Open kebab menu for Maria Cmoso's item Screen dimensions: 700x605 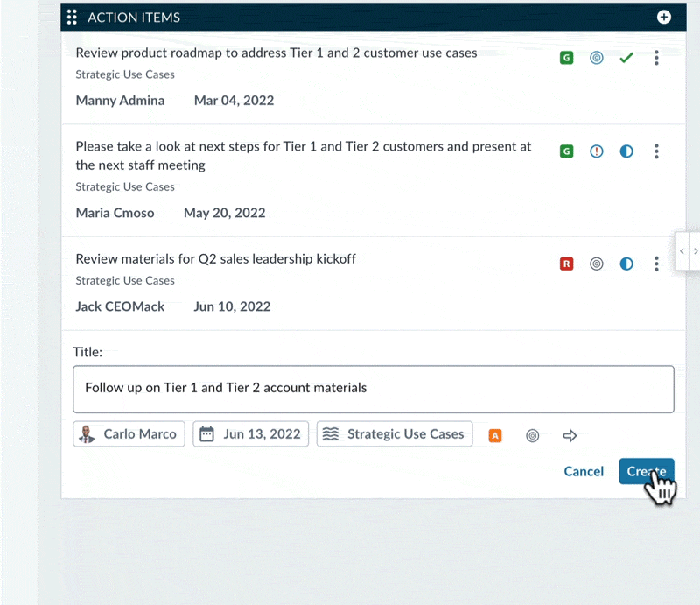pos(656,151)
